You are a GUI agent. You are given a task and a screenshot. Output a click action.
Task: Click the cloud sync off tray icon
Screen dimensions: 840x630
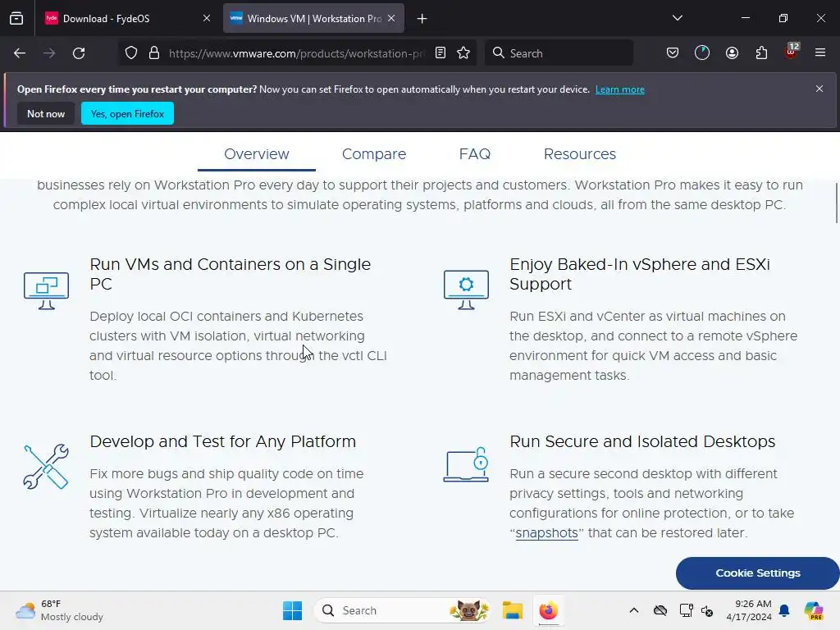tap(660, 610)
